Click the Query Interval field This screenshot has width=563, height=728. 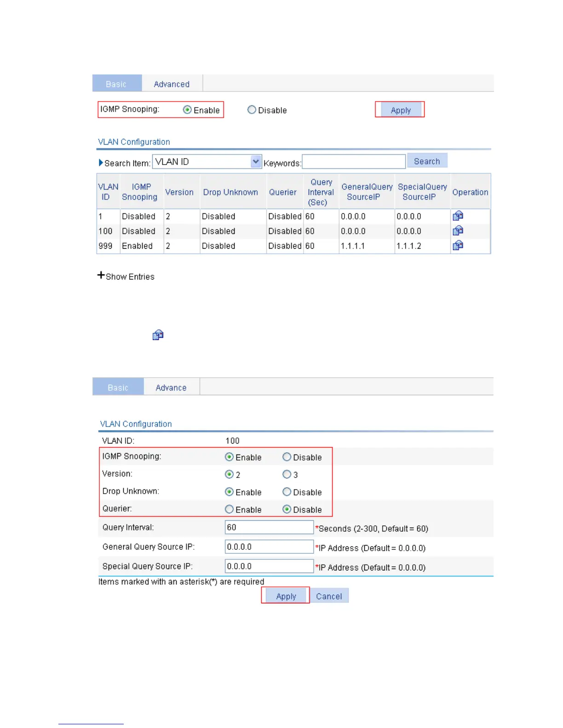[x=269, y=527]
